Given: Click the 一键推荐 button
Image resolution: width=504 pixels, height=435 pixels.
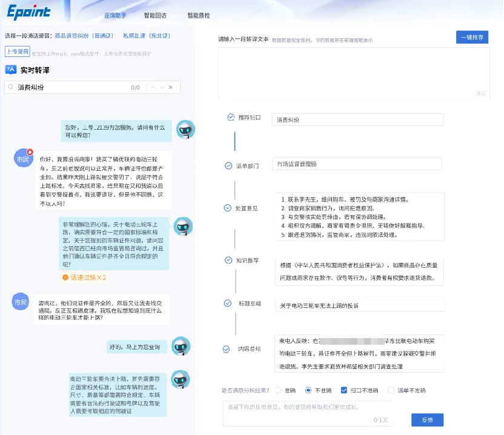Looking at the screenshot, I should point(472,38).
